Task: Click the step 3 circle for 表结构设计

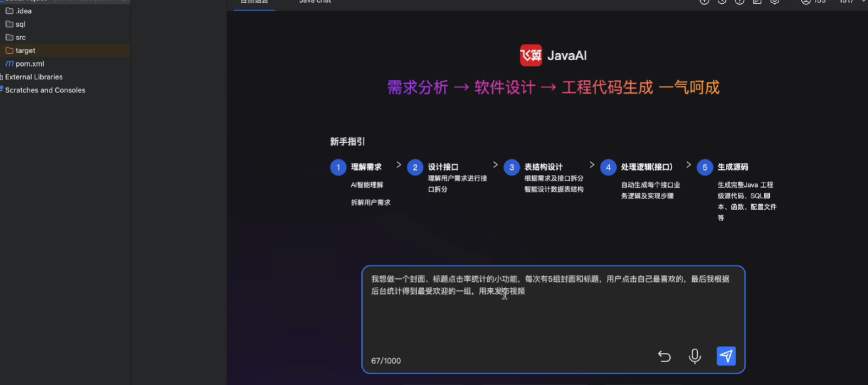Action: 512,167
